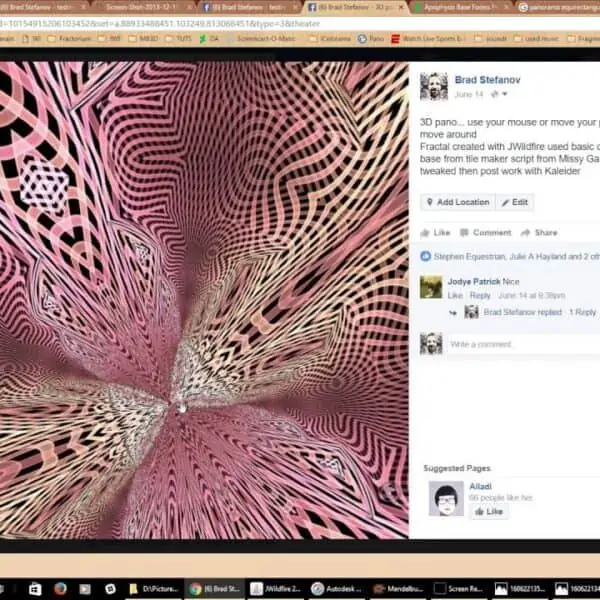
Task: Open the Watch Live Sports bookmark
Action: click(x=429, y=39)
